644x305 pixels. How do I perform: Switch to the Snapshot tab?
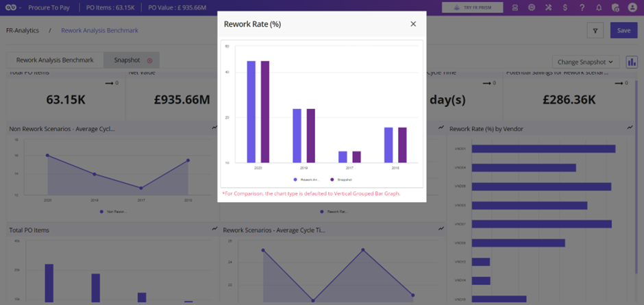click(x=132, y=60)
